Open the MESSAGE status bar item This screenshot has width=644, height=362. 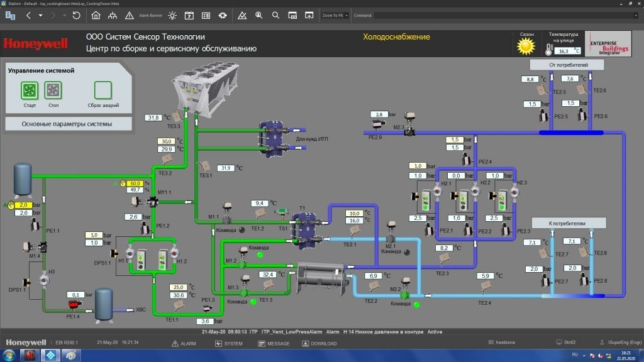(x=273, y=344)
